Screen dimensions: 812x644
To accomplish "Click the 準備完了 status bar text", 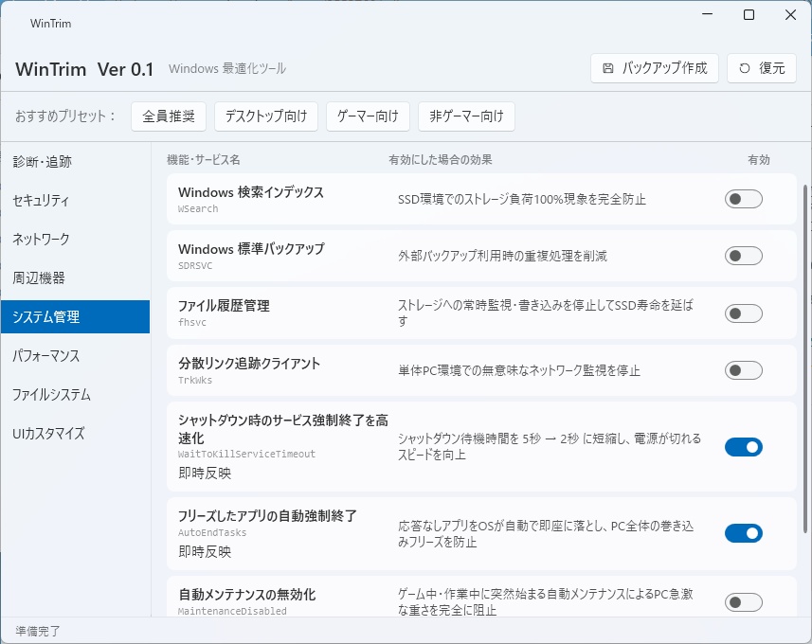I will (x=38, y=631).
